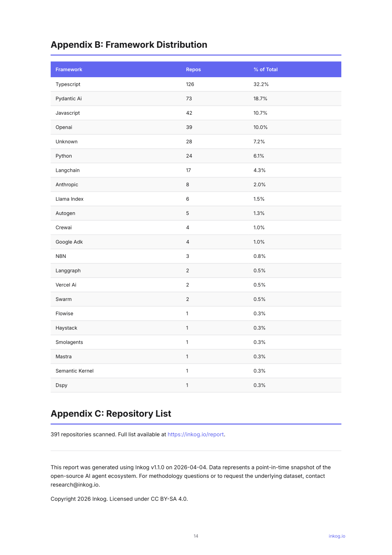This screenshot has height=555, width=392.
Task: Click page number 14 in footer
Action: click(x=196, y=536)
